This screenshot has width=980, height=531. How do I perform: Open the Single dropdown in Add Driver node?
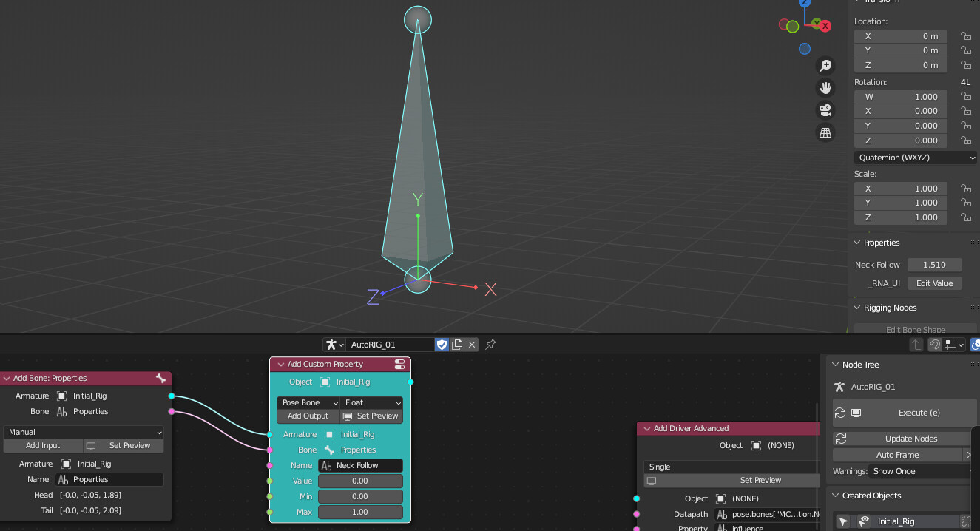click(x=731, y=467)
